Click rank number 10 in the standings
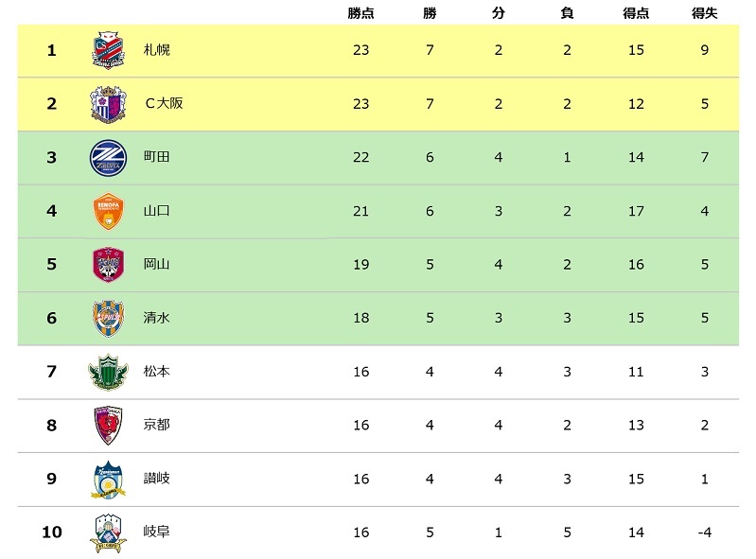Viewport: 756px width, 559px height. point(52,533)
